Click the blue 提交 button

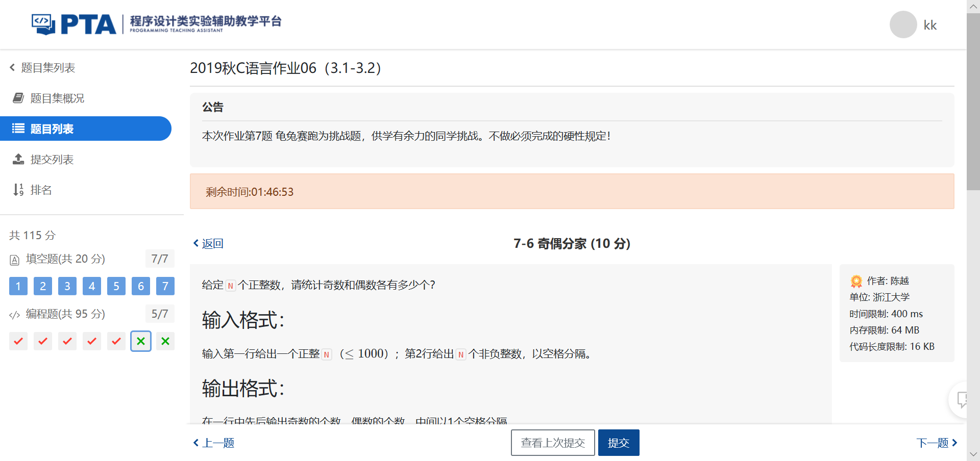619,443
